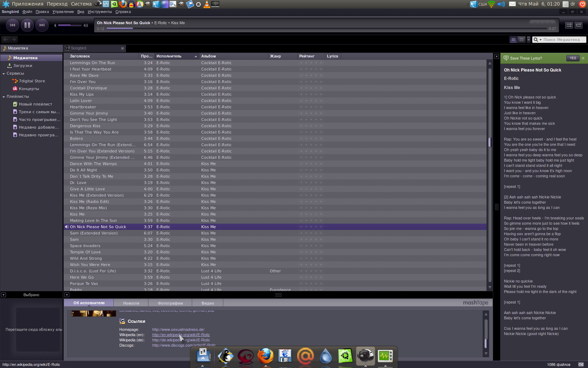Image resolution: width=588 pixels, height=368 pixels.
Task: Sort by Заголовок column header
Action: point(101,56)
